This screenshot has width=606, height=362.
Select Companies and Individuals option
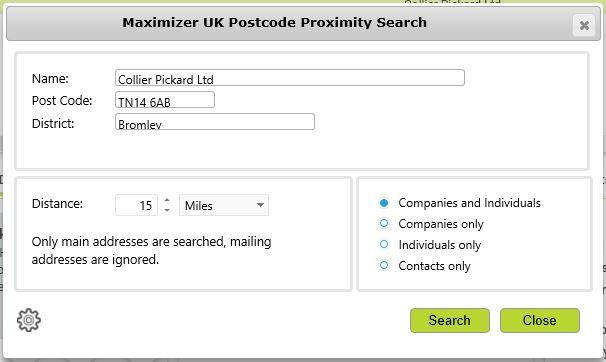tap(384, 203)
